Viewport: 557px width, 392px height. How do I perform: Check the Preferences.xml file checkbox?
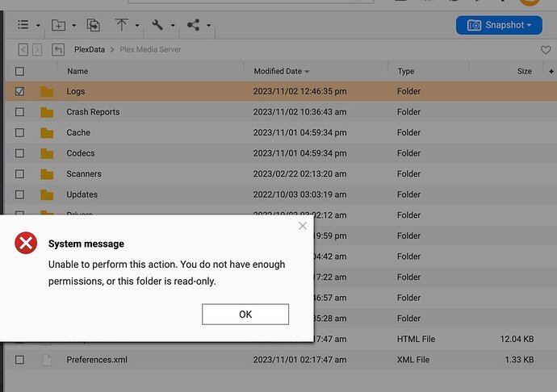click(20, 360)
